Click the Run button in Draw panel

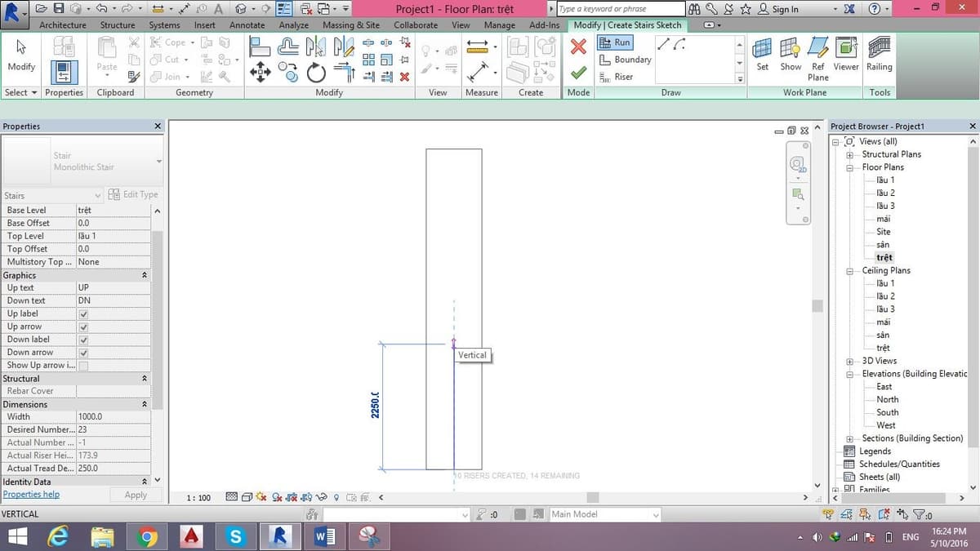(616, 42)
